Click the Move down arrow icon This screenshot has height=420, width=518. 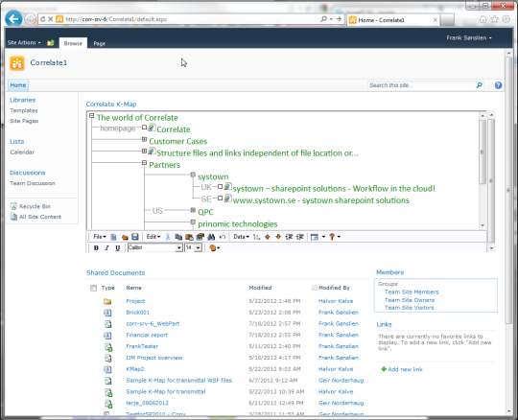click(x=278, y=237)
